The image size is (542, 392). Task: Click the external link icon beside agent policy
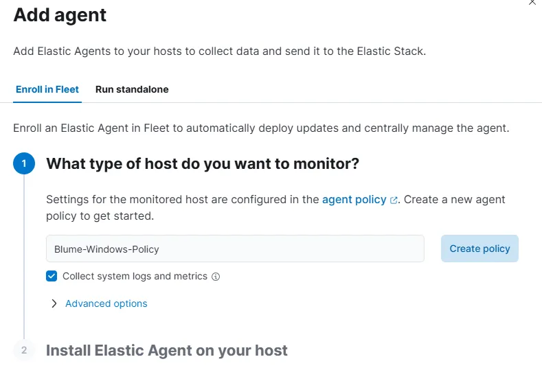[394, 200]
